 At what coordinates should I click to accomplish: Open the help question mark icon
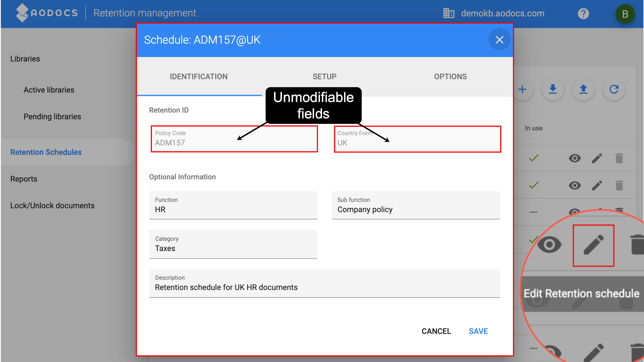tap(583, 13)
